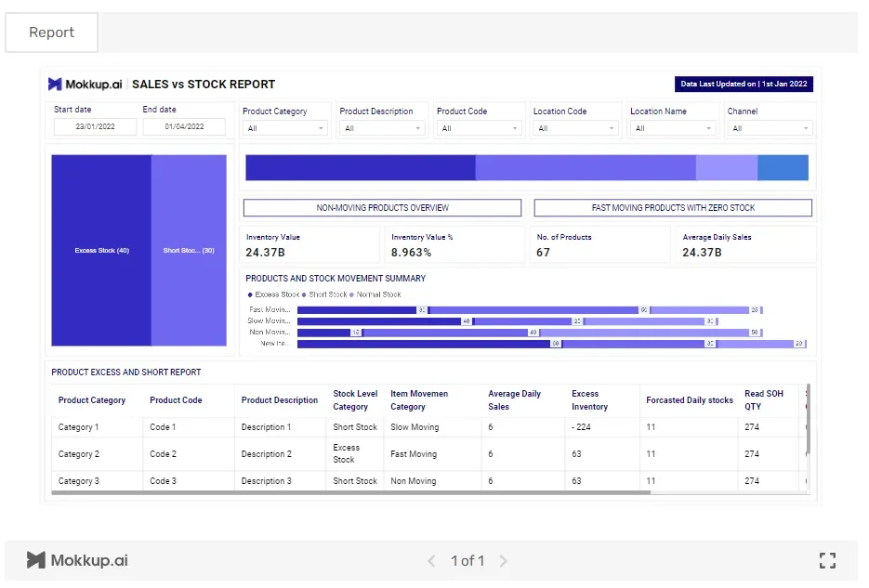Go to previous page arrow
Screen dimensions: 869x588
coord(432,561)
